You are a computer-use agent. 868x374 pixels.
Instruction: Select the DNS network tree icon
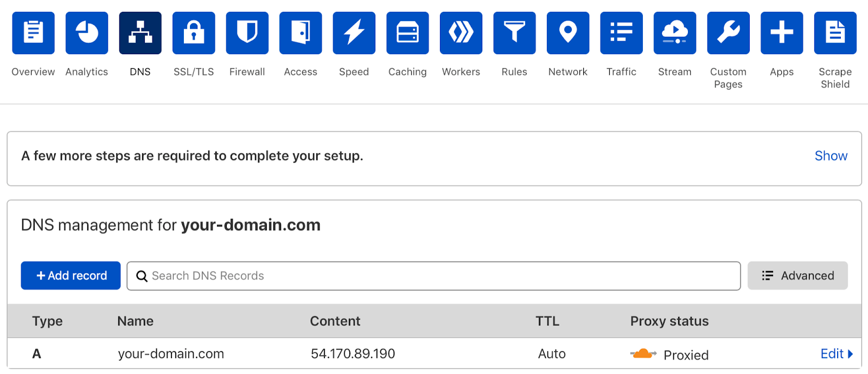point(140,33)
